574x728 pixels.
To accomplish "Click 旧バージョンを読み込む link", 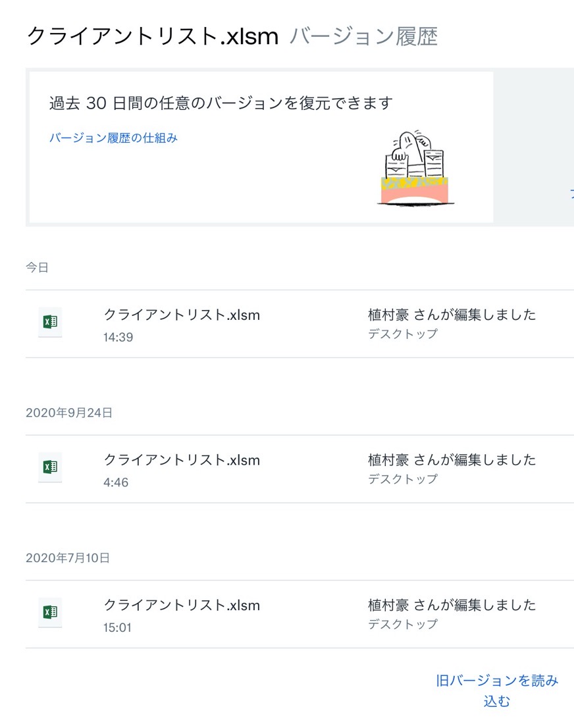I will click(497, 690).
